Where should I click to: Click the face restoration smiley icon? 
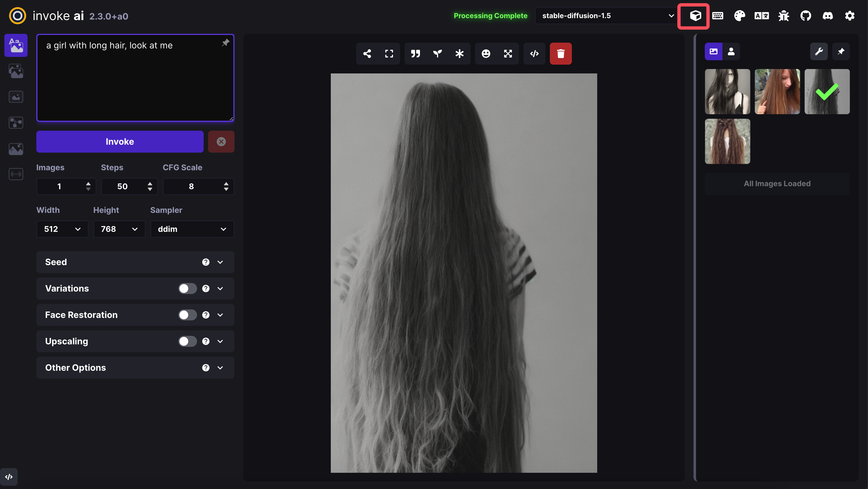coord(485,54)
